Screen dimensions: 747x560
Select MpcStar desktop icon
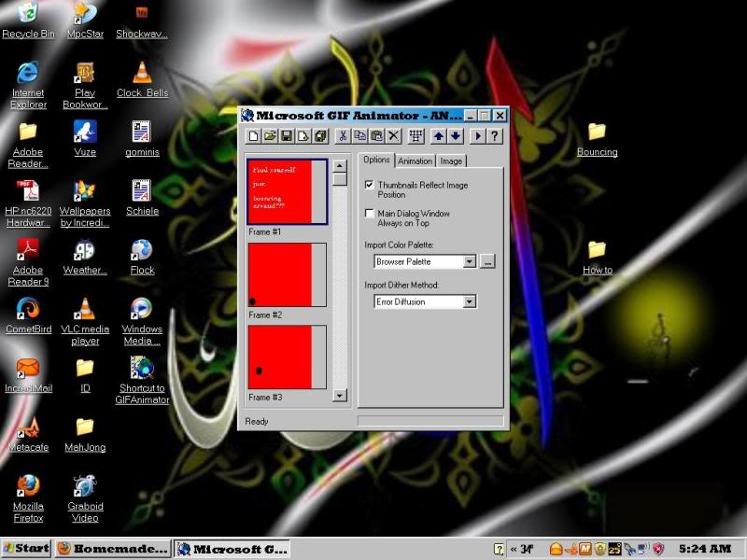[85, 21]
